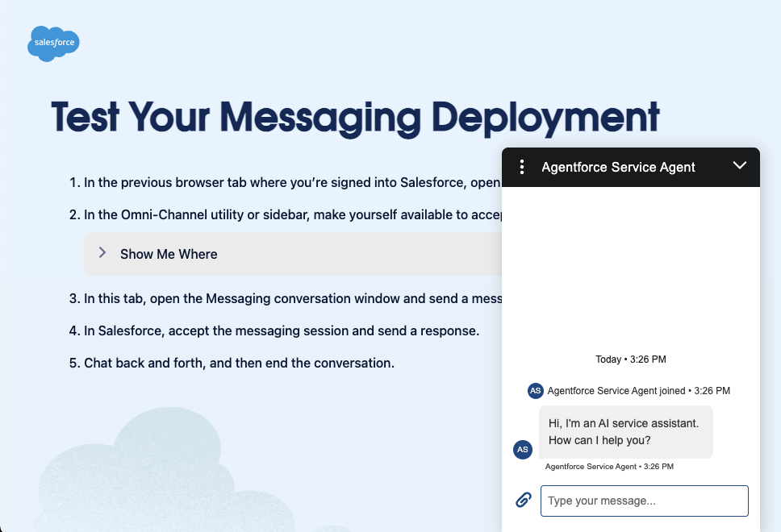Viewport: 781px width, 532px height.
Task: Click the Today 3:26 PM timestamp
Action: [x=630, y=360]
